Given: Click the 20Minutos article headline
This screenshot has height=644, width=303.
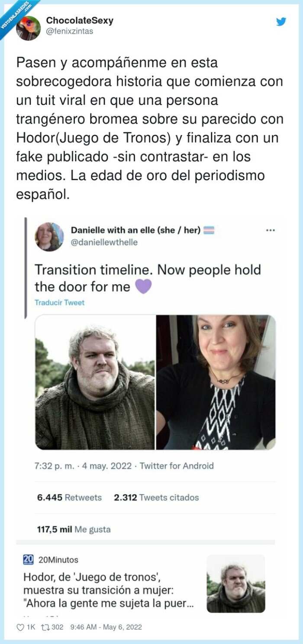Looking at the screenshot, I should [108, 590].
